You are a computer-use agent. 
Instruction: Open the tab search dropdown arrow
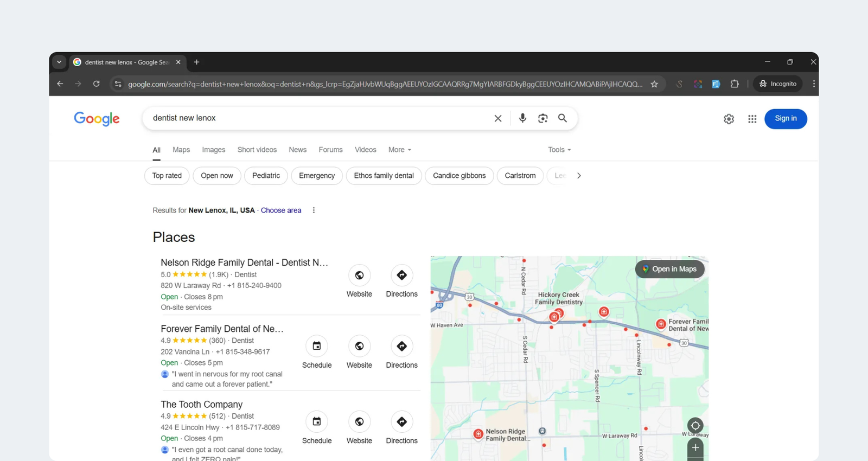click(59, 62)
